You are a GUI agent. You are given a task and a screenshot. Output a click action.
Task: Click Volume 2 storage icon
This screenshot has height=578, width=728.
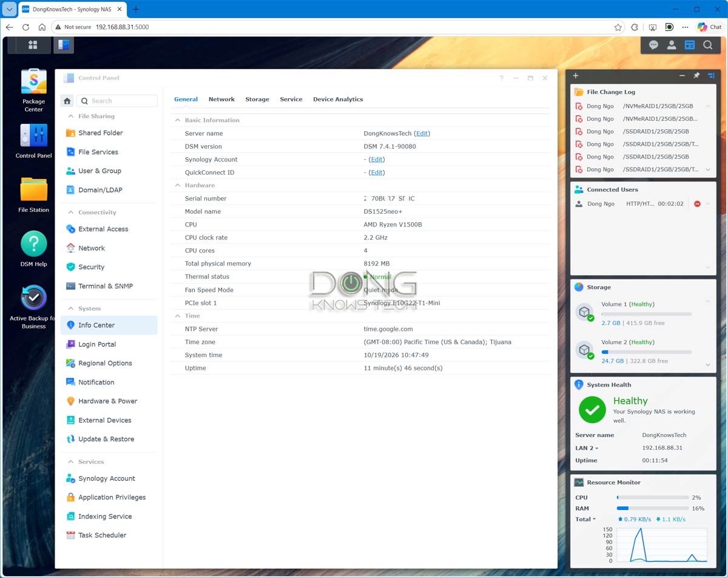point(585,350)
